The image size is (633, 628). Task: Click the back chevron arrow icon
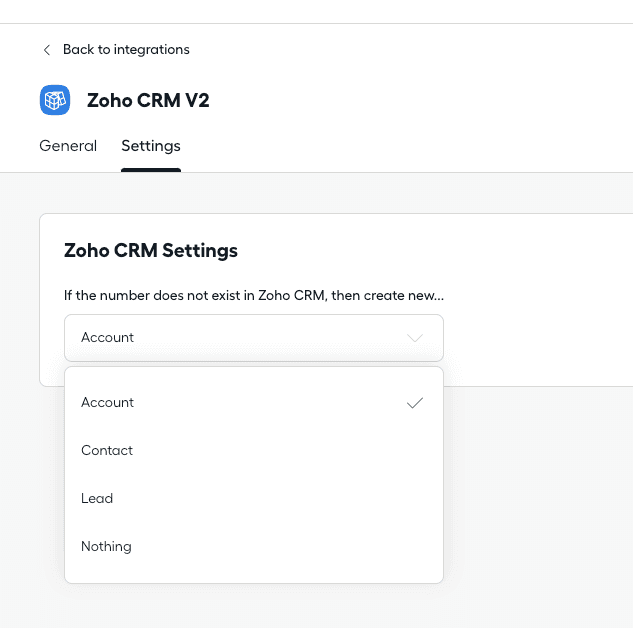[46, 50]
